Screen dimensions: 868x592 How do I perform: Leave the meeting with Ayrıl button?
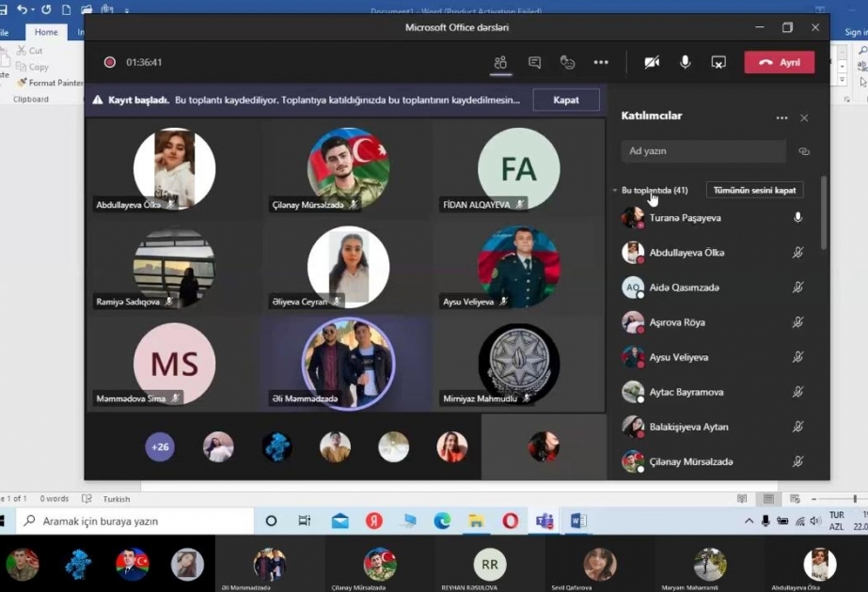point(780,62)
